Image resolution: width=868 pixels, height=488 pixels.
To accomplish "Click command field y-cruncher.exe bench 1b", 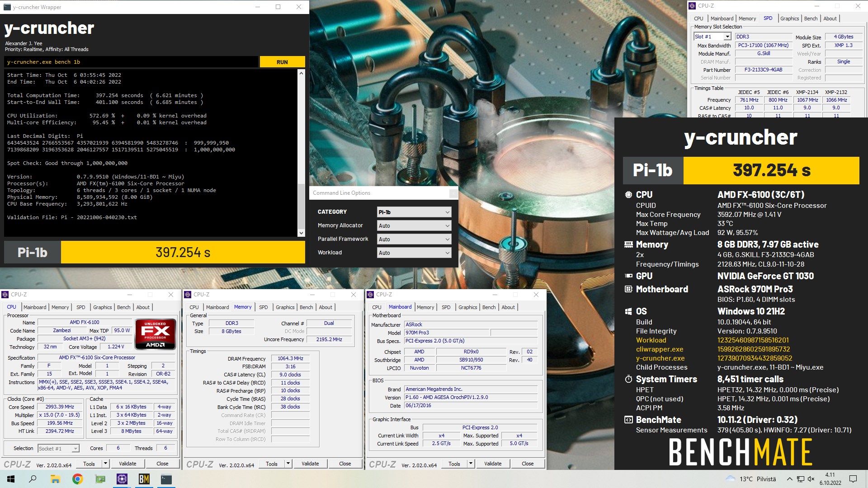I will coord(131,62).
